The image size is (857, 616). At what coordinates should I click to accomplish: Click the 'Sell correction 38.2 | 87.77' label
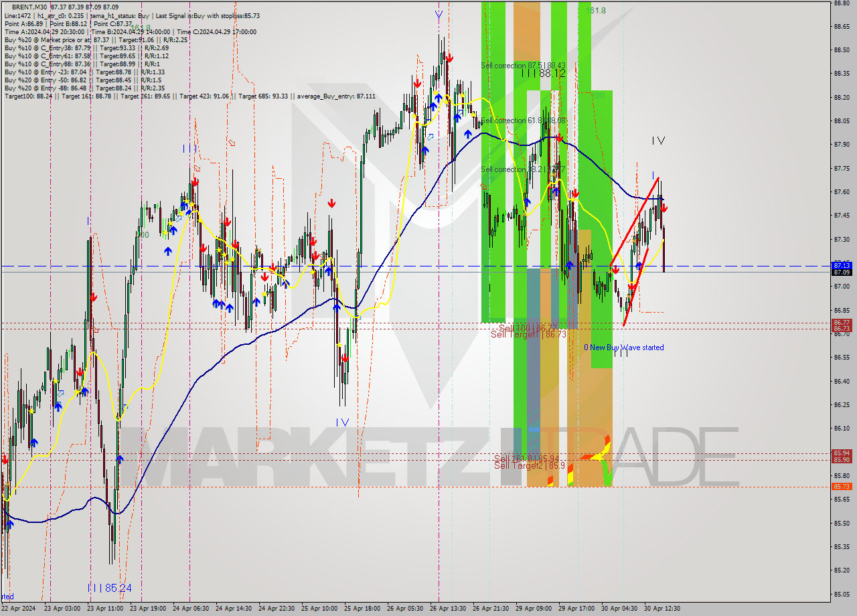click(x=523, y=169)
